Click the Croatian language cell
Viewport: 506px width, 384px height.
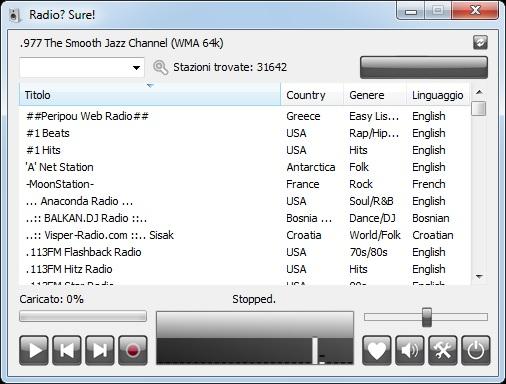click(x=433, y=235)
